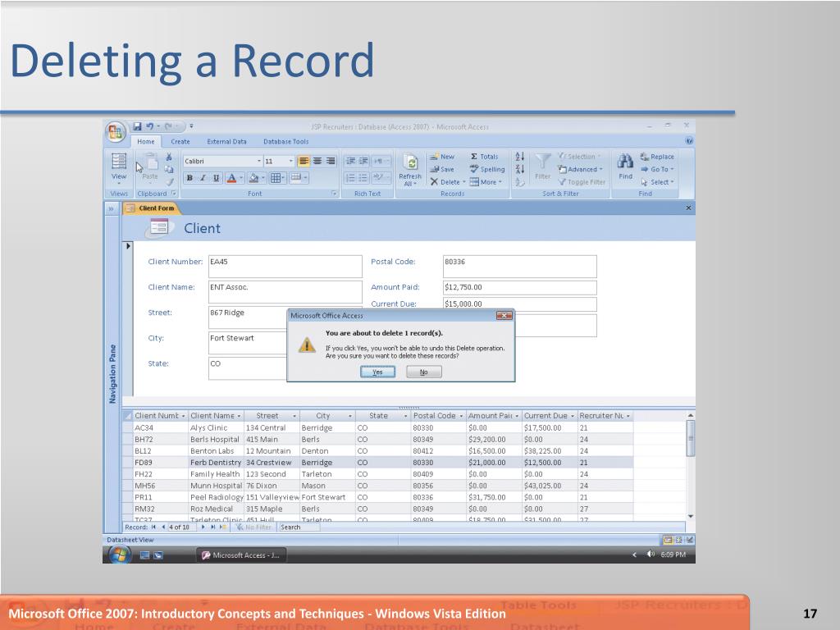Toggle Italic formatting
Image resolution: width=840 pixels, height=630 pixels.
point(203,178)
